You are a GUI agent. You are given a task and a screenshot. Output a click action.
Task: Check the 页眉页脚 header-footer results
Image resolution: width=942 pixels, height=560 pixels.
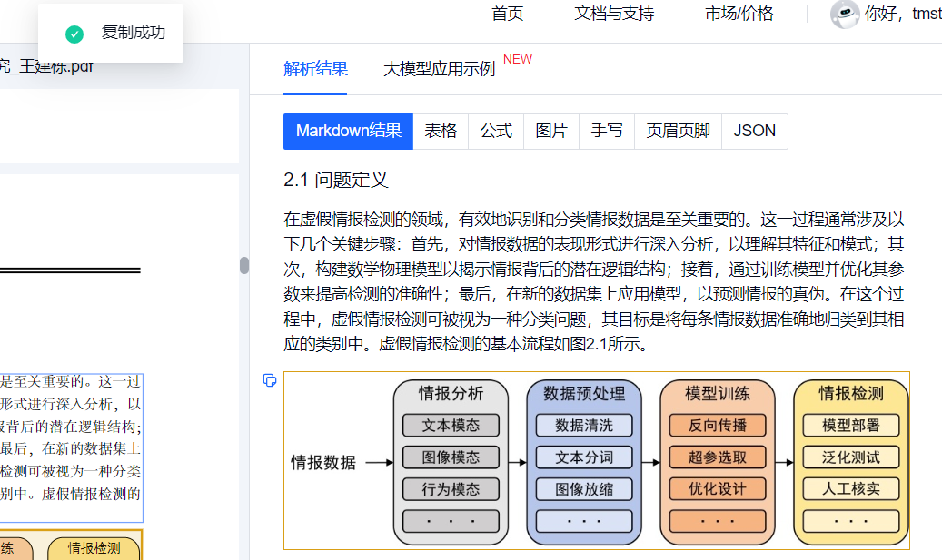[x=677, y=131]
